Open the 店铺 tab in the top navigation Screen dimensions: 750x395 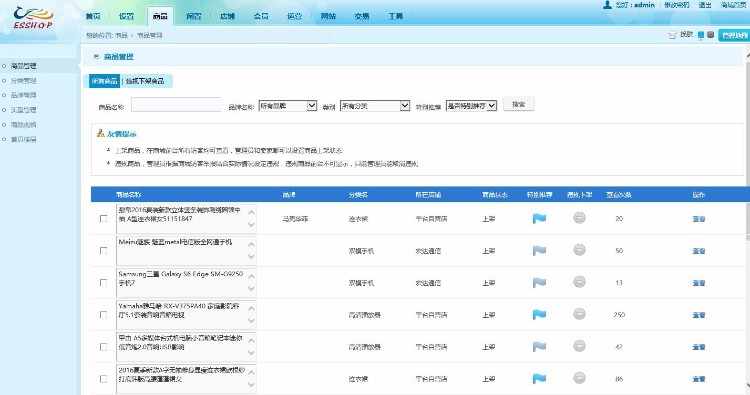point(227,16)
